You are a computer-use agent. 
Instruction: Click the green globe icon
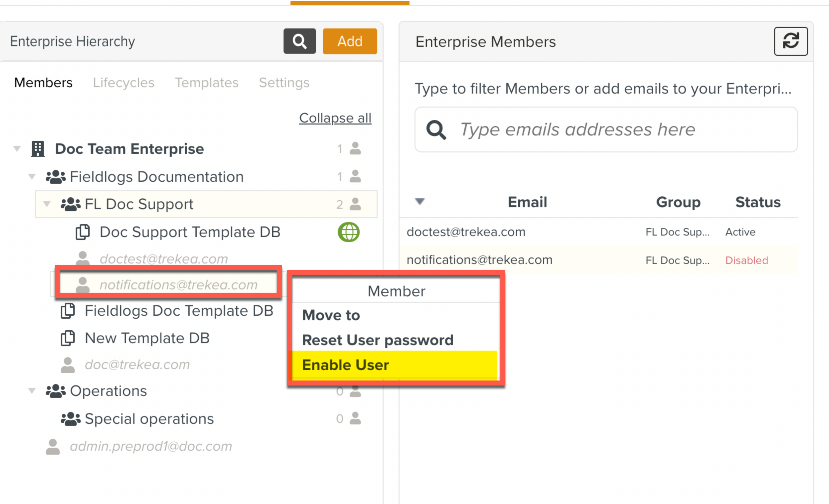(348, 232)
